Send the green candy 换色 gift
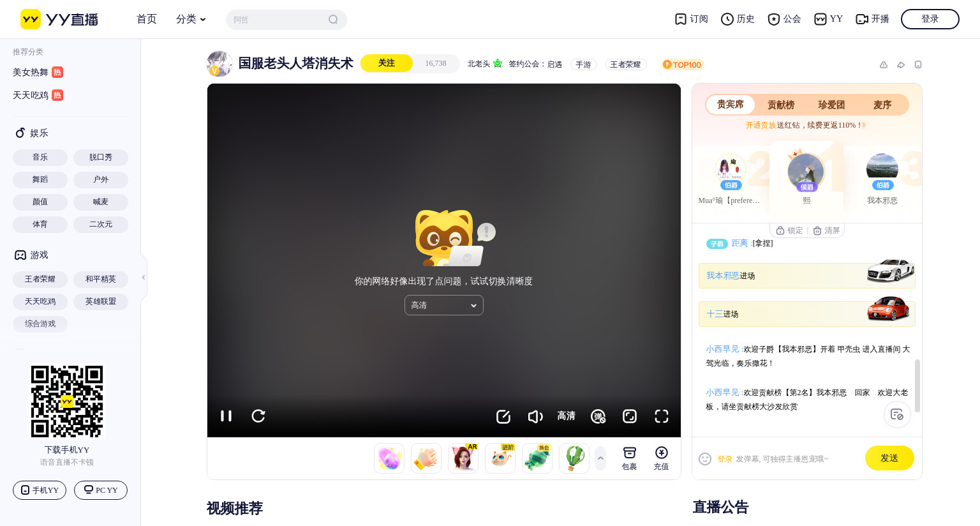This screenshot has height=526, width=980. (x=537, y=458)
